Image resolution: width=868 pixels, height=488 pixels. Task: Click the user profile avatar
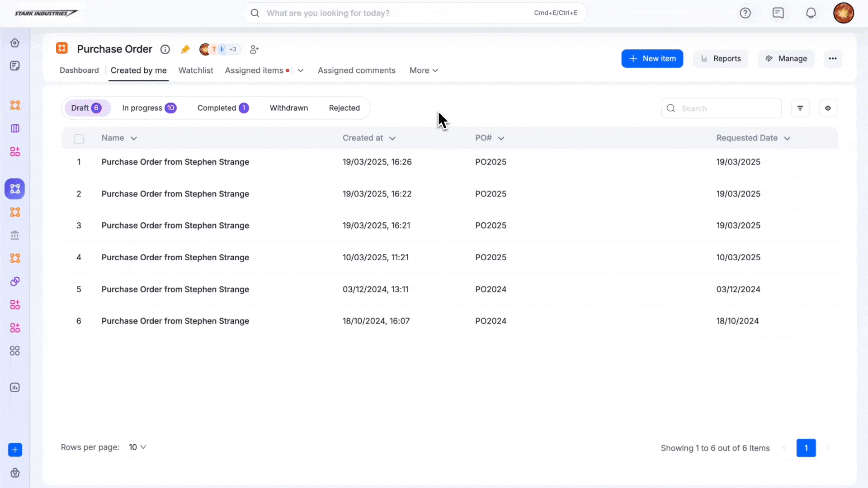click(x=844, y=13)
